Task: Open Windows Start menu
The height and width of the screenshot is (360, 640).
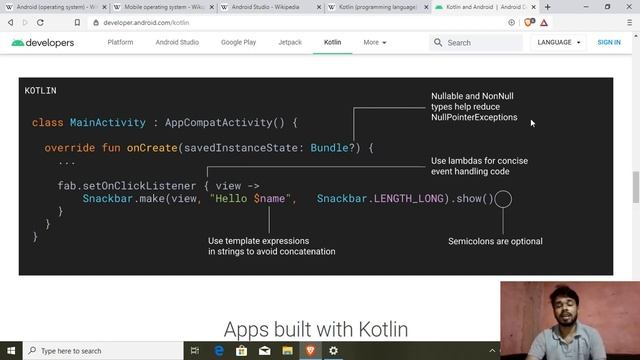Action: 11,351
